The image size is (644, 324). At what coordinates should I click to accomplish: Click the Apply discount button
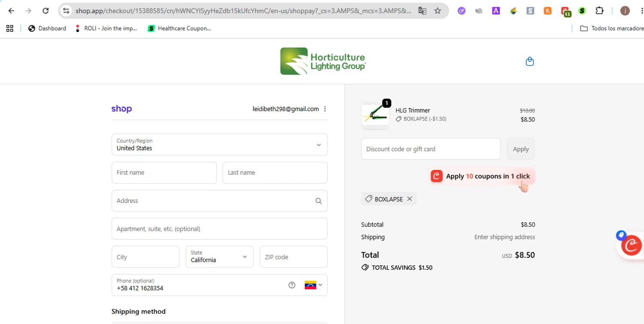coord(521,149)
